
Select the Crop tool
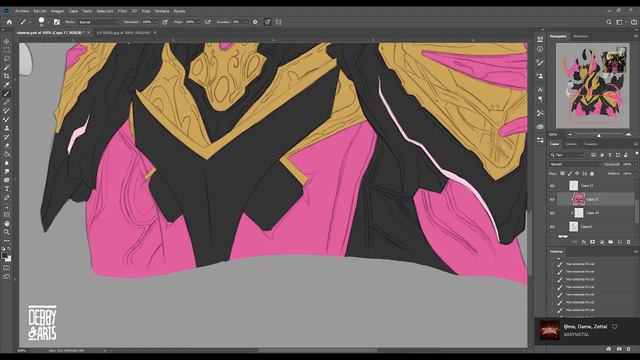point(7,76)
